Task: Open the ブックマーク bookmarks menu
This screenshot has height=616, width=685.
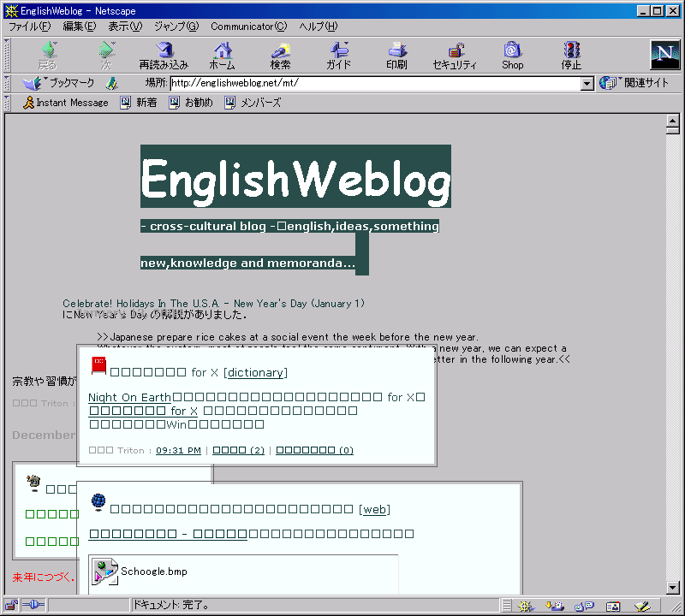Action: tap(58, 83)
